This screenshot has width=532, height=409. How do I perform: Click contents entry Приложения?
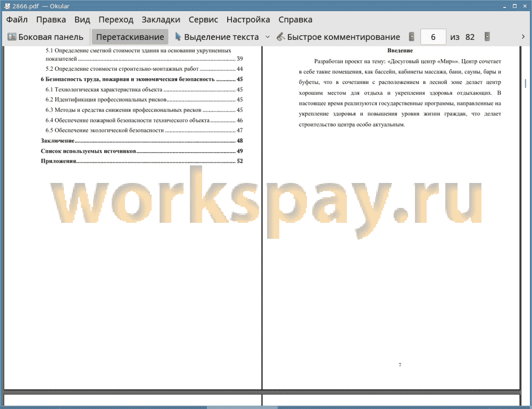pos(142,161)
